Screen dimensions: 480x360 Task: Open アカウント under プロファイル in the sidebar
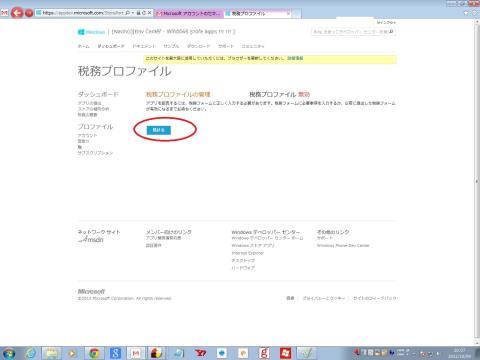[x=87, y=135]
